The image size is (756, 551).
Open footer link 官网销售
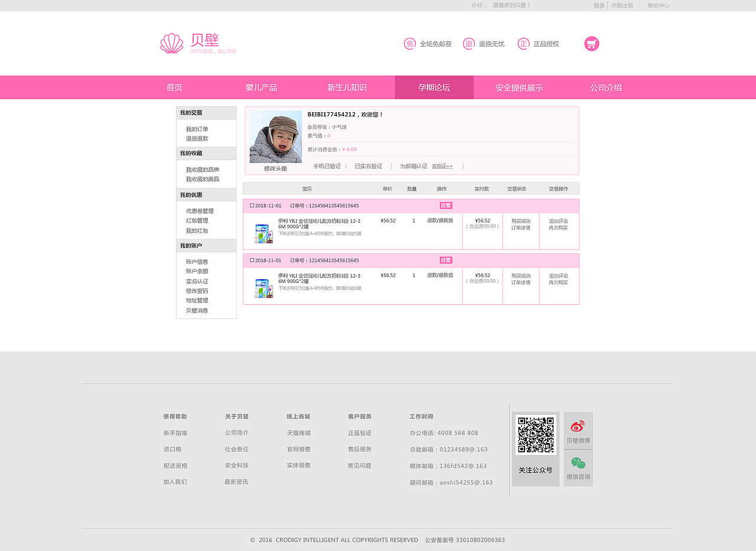tap(299, 449)
